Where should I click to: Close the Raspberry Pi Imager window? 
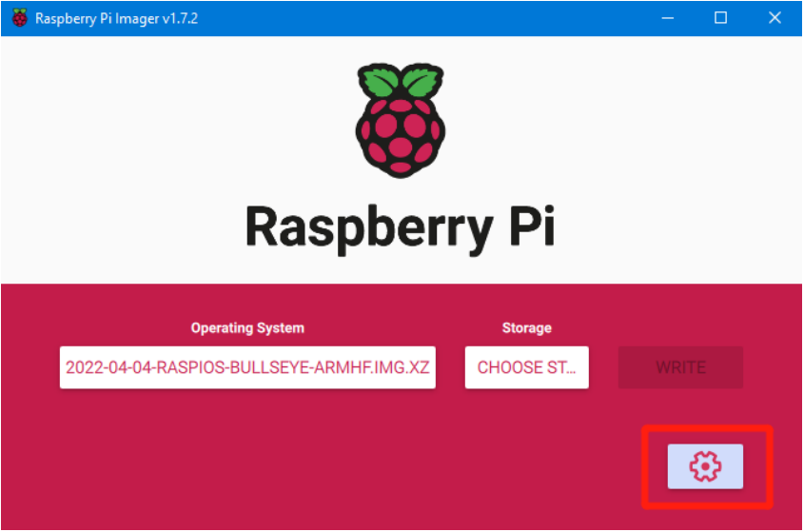coord(775,18)
